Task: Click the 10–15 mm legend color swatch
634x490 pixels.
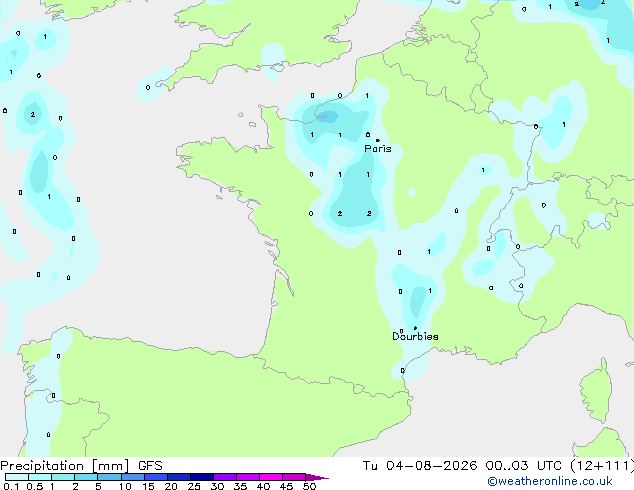Action: [x=132, y=477]
